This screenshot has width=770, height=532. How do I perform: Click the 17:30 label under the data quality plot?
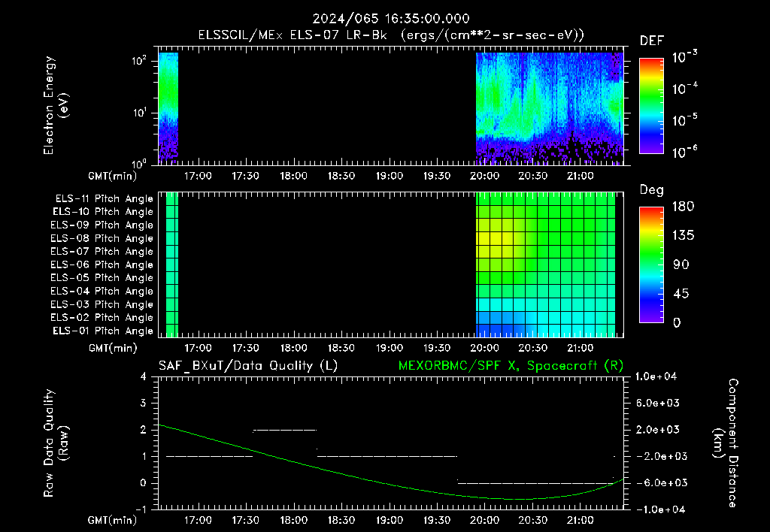coord(246,520)
